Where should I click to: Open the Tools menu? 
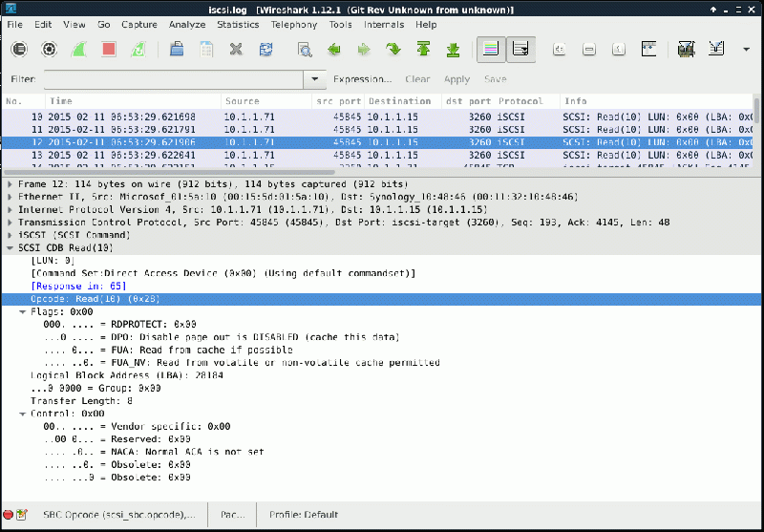[340, 25]
